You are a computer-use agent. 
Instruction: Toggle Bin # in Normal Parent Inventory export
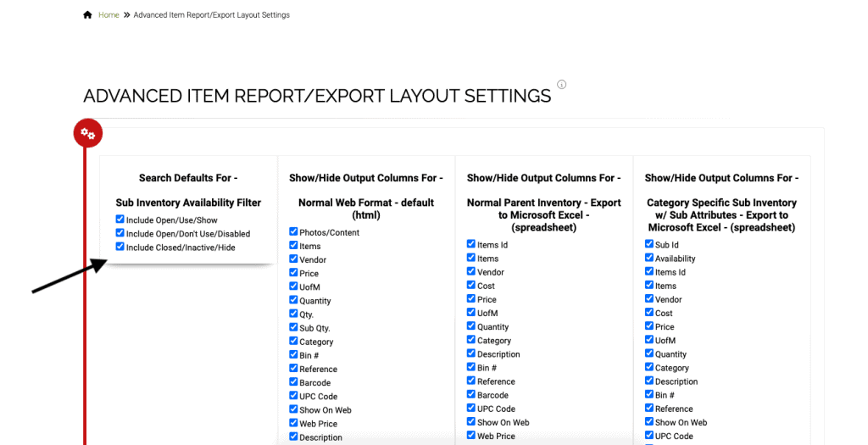point(471,366)
